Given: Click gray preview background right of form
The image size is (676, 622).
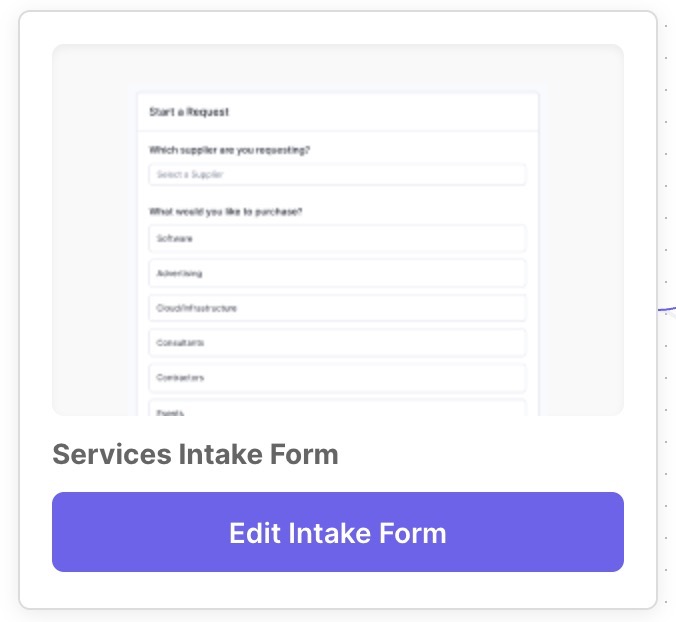Looking at the screenshot, I should pyautogui.click(x=581, y=259).
